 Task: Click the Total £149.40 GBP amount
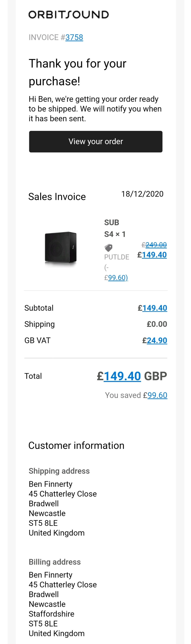132,376
